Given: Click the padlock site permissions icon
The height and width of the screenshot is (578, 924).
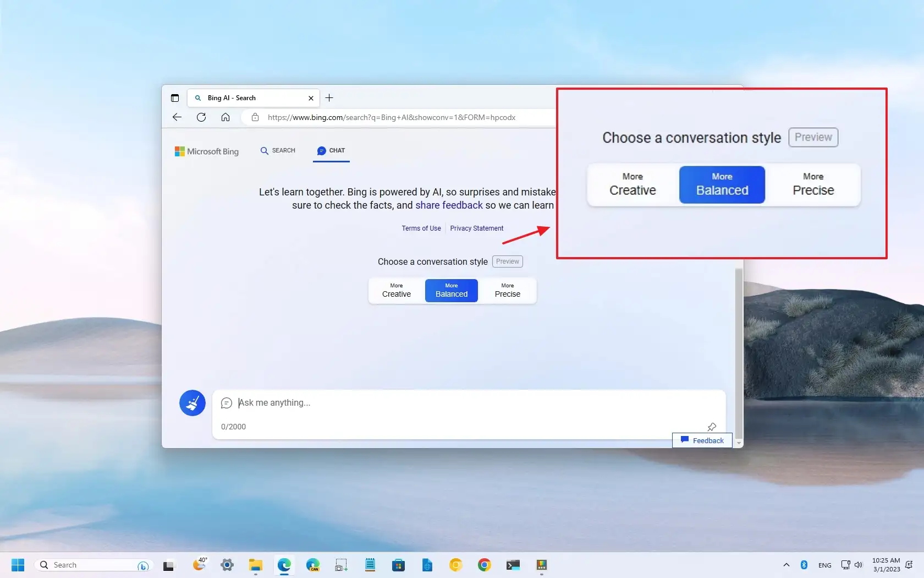Looking at the screenshot, I should (255, 117).
